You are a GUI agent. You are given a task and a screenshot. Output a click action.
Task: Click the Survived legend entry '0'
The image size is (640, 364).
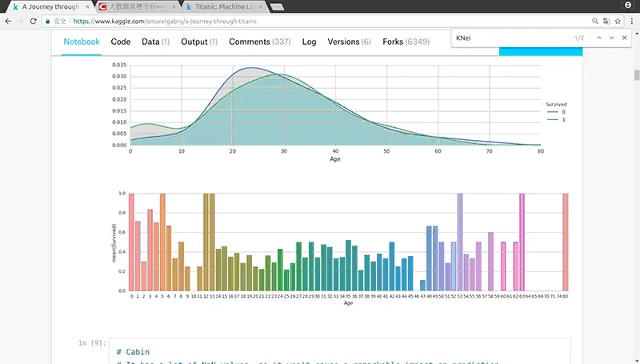pyautogui.click(x=556, y=112)
